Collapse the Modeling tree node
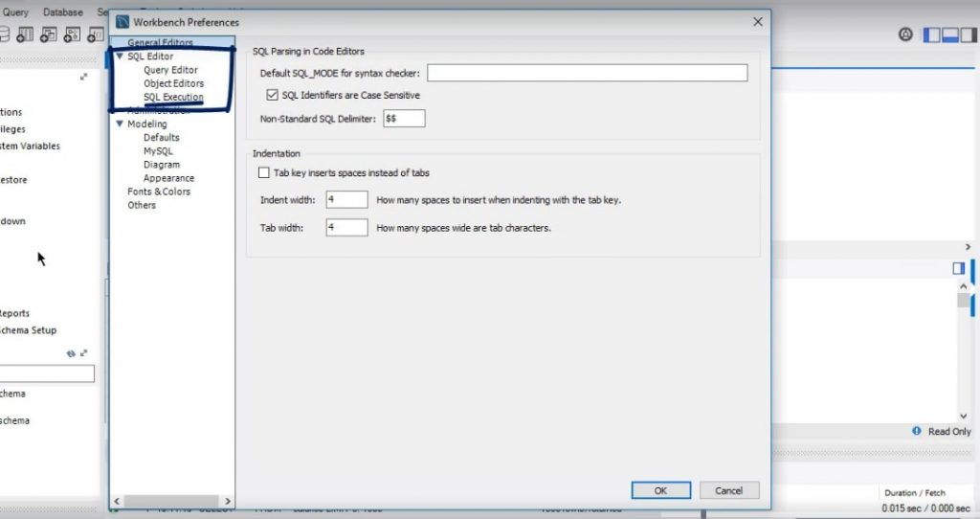980x519 pixels. click(x=120, y=124)
